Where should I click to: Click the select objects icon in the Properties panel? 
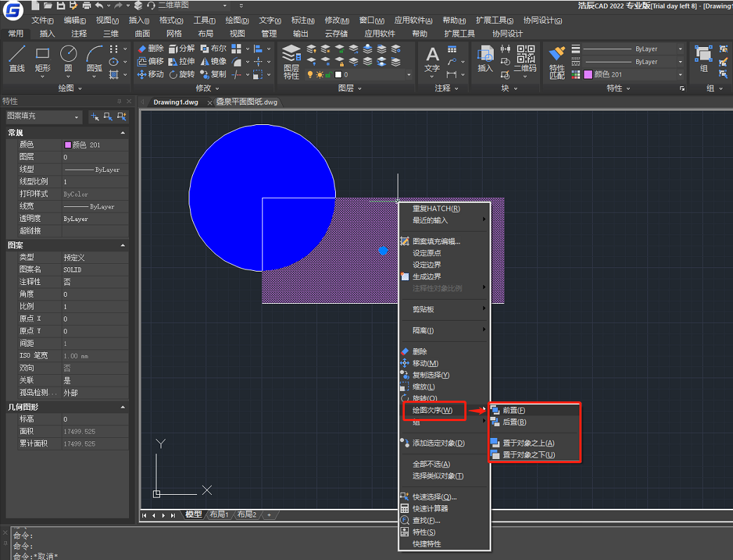(x=108, y=116)
